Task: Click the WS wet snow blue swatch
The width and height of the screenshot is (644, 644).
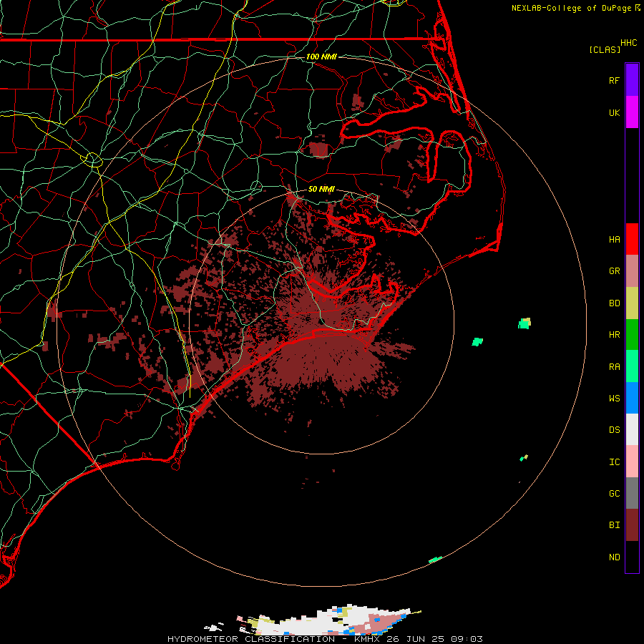Action: click(x=632, y=398)
